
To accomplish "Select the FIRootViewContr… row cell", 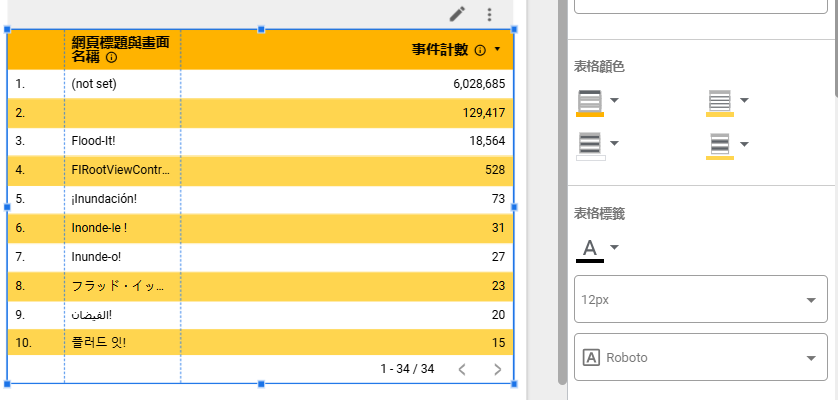I will [x=120, y=170].
